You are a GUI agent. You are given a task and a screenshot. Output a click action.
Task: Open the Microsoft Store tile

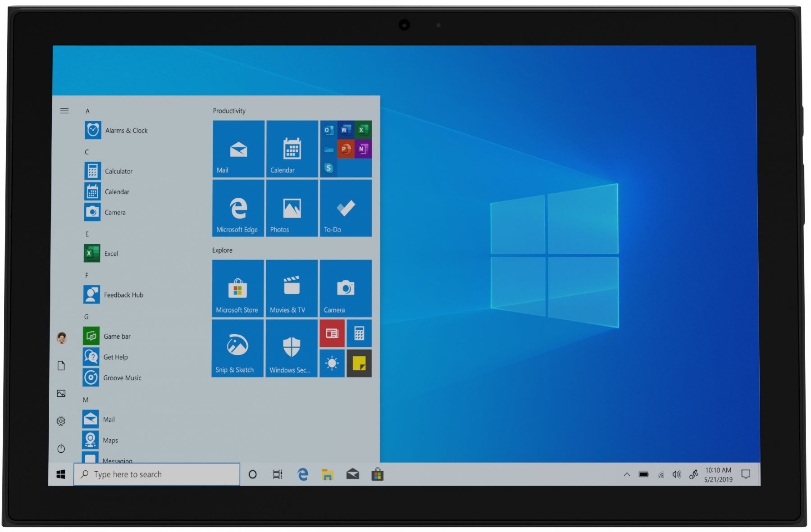point(237,288)
